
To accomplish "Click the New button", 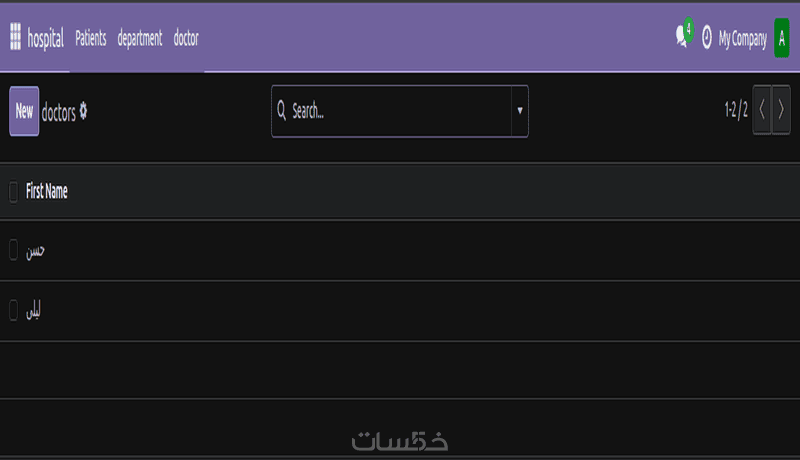I will coord(24,111).
